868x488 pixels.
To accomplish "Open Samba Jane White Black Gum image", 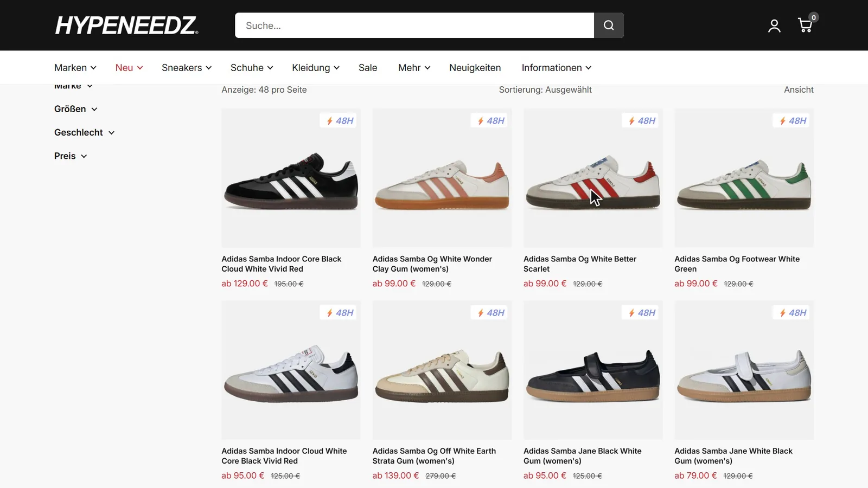I will tap(744, 370).
